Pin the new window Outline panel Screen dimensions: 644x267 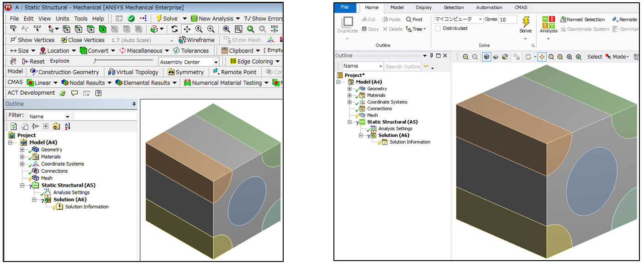coord(432,56)
